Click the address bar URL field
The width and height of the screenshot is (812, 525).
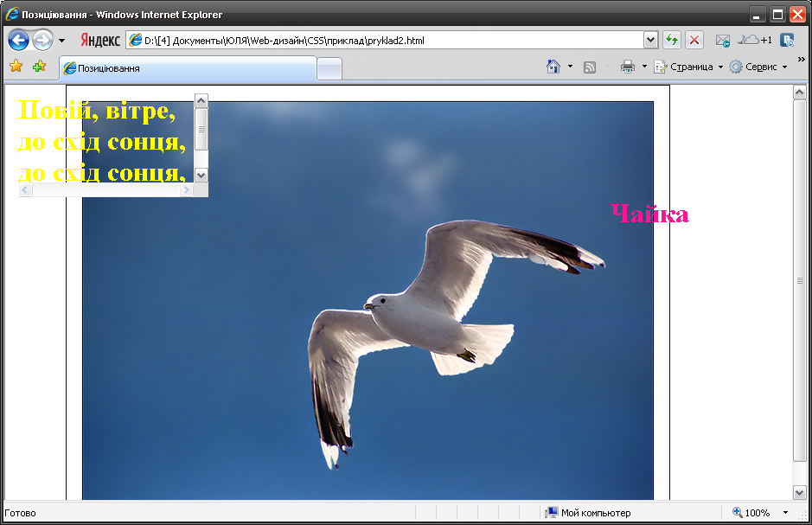tap(384, 41)
